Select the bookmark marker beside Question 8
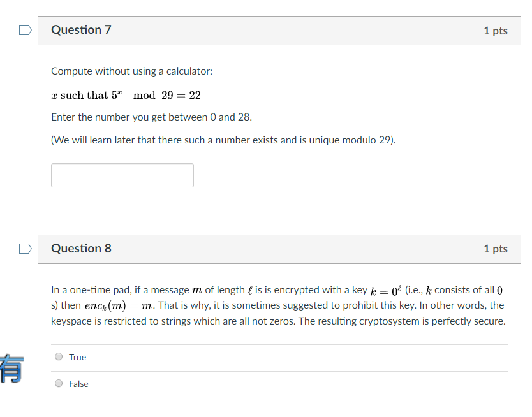Viewport: 532px width, 417px height. pyautogui.click(x=24, y=249)
